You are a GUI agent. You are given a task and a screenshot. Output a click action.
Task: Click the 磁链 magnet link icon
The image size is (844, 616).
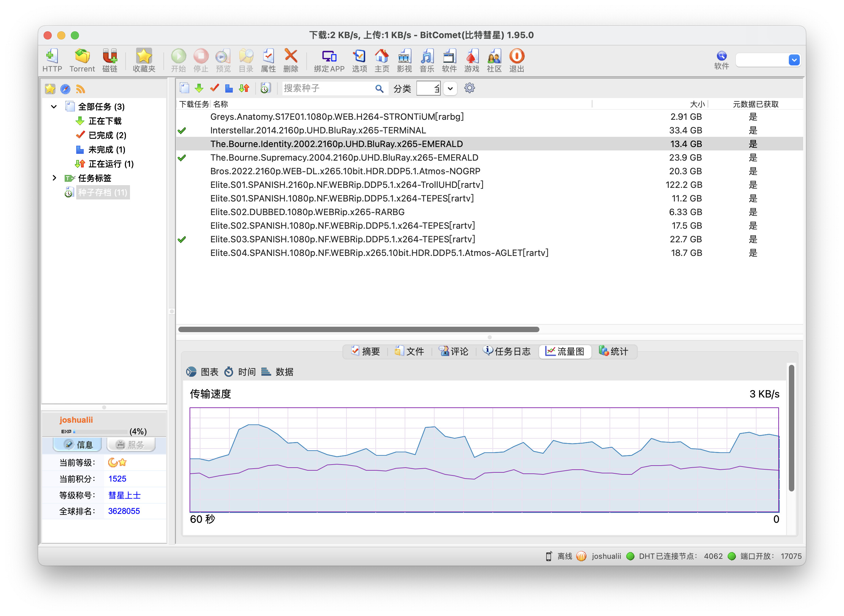(x=110, y=60)
